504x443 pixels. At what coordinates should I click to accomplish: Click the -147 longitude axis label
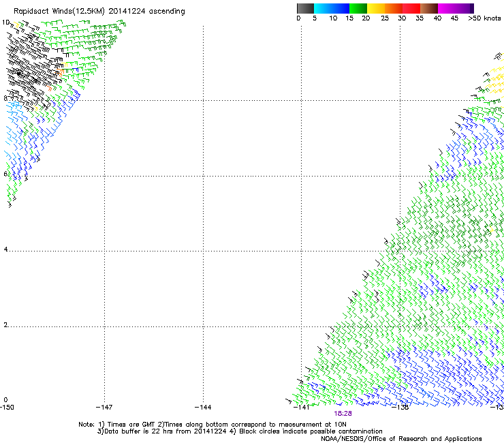[x=104, y=408]
